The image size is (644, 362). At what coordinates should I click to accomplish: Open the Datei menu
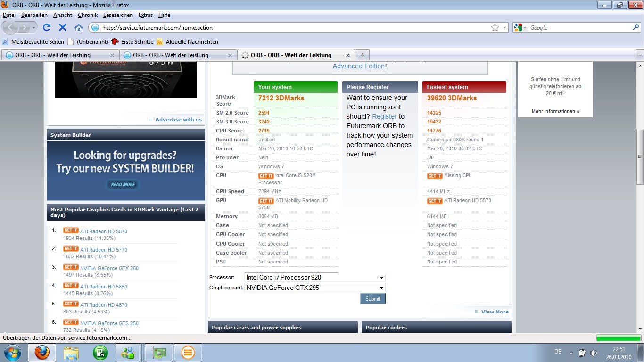[9, 15]
